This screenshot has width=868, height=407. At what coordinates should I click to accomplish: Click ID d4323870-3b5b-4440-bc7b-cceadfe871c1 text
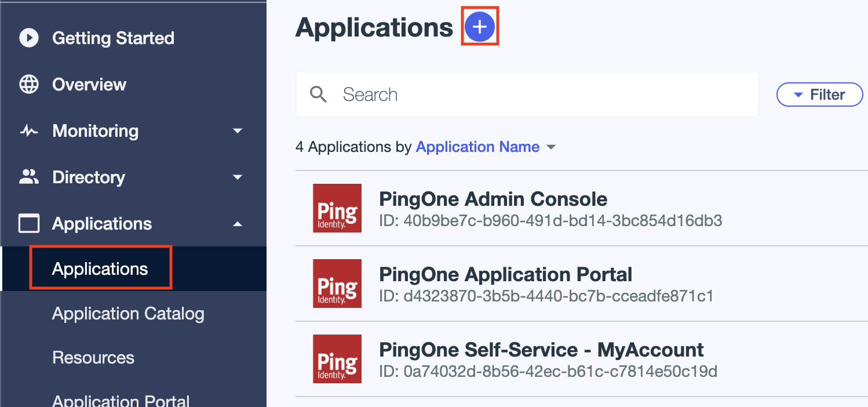point(546,296)
